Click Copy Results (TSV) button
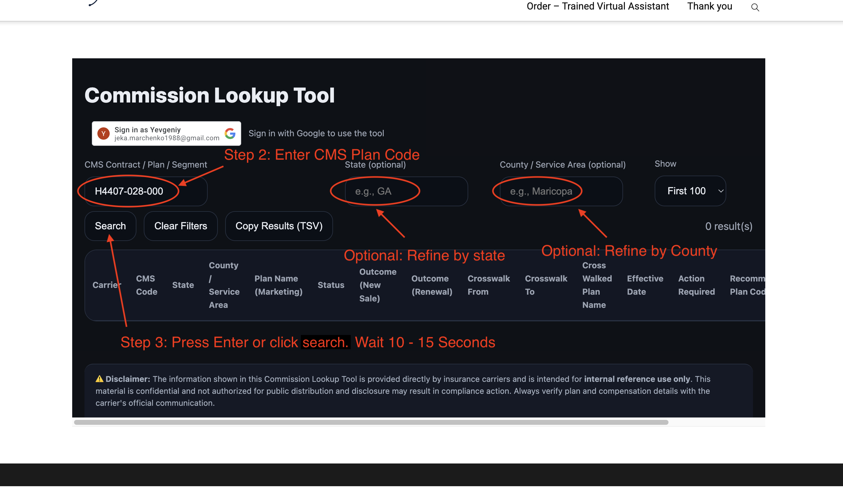Screen dimensions: 843x504 pos(279,226)
